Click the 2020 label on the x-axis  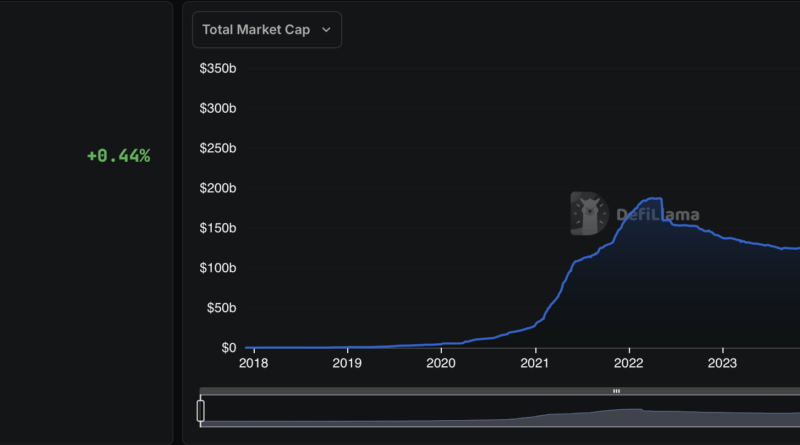tap(441, 363)
